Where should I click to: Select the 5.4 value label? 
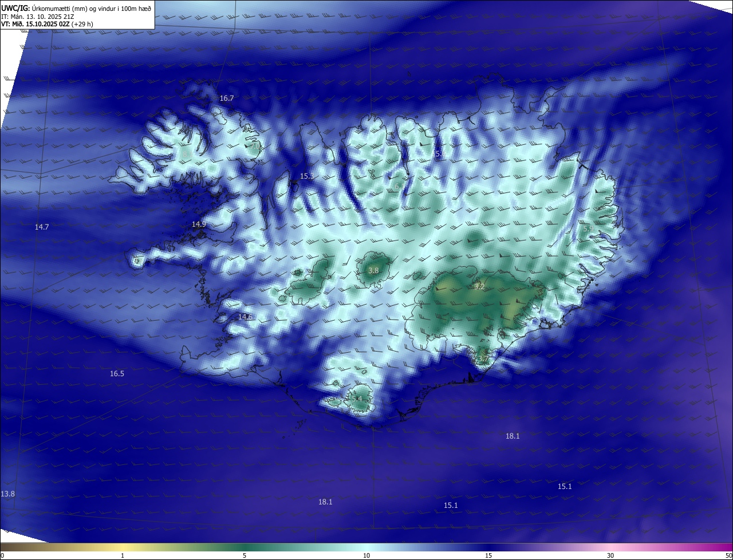tap(356, 399)
